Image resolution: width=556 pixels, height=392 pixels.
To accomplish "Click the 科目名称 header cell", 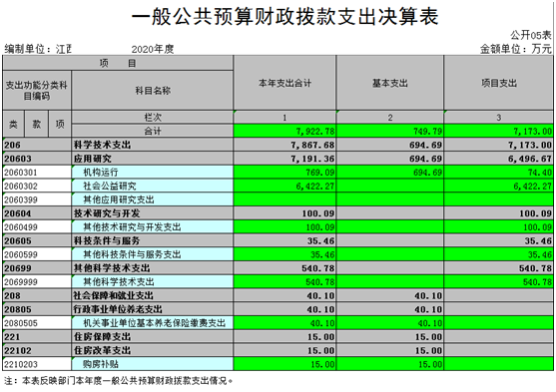I will click(x=153, y=91).
